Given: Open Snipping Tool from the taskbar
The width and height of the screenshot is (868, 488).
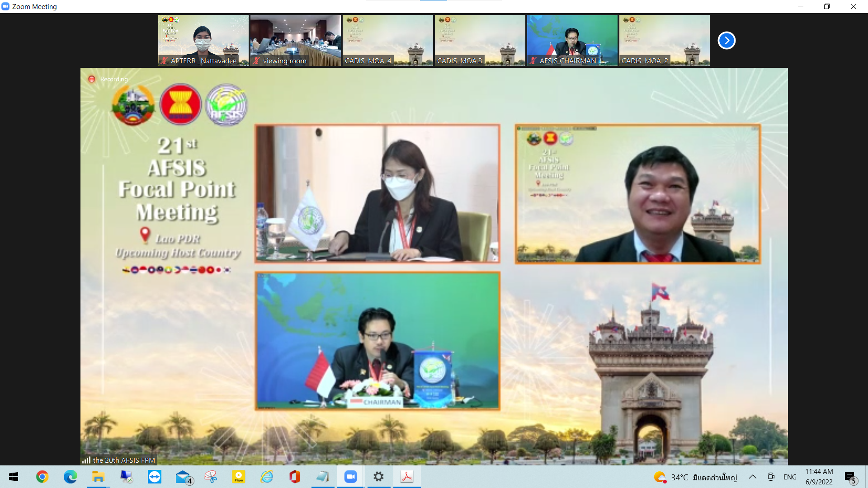Looking at the screenshot, I should [211, 477].
